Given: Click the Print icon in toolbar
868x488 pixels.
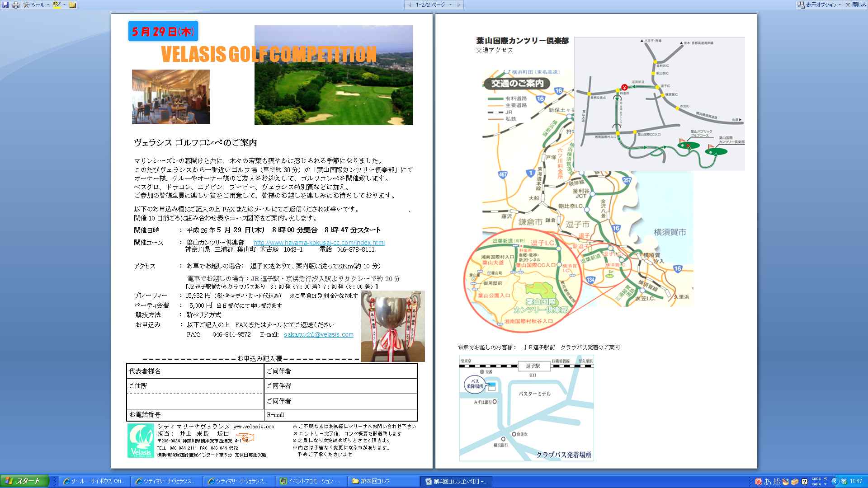Looking at the screenshot, I should (16, 5).
